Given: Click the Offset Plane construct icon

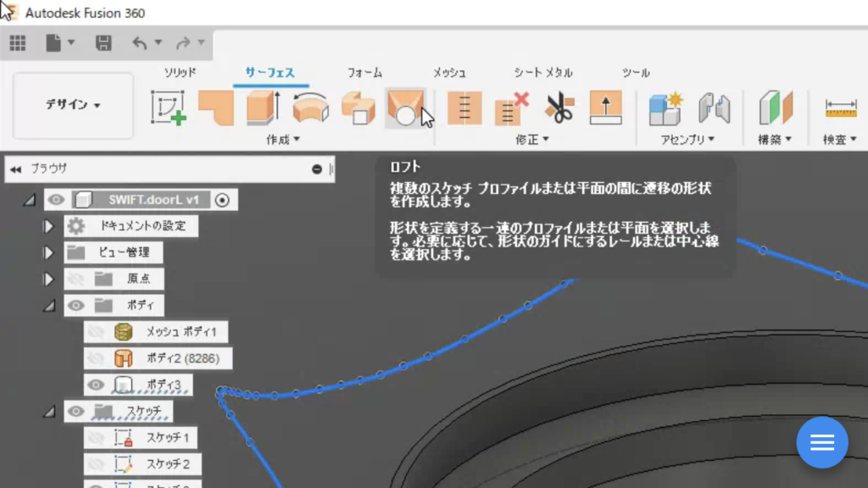Looking at the screenshot, I should point(776,108).
